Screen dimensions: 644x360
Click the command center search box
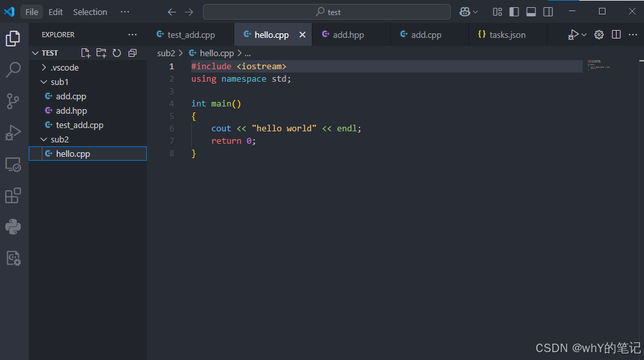tap(326, 12)
